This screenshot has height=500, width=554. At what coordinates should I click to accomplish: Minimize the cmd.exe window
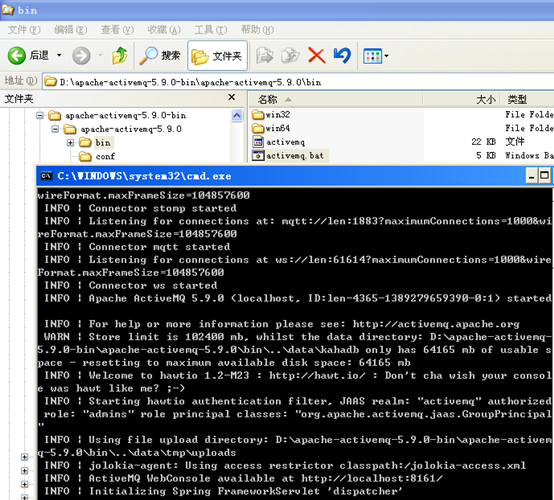[531, 176]
